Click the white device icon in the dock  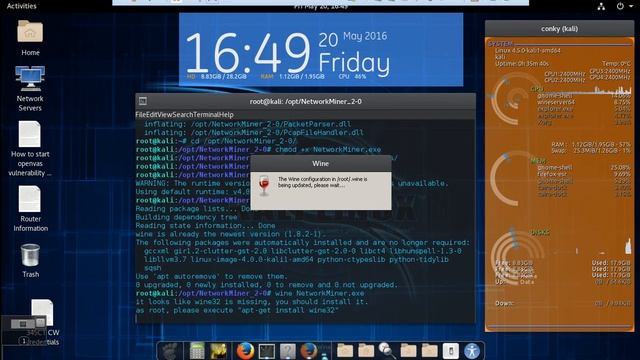coord(451,351)
